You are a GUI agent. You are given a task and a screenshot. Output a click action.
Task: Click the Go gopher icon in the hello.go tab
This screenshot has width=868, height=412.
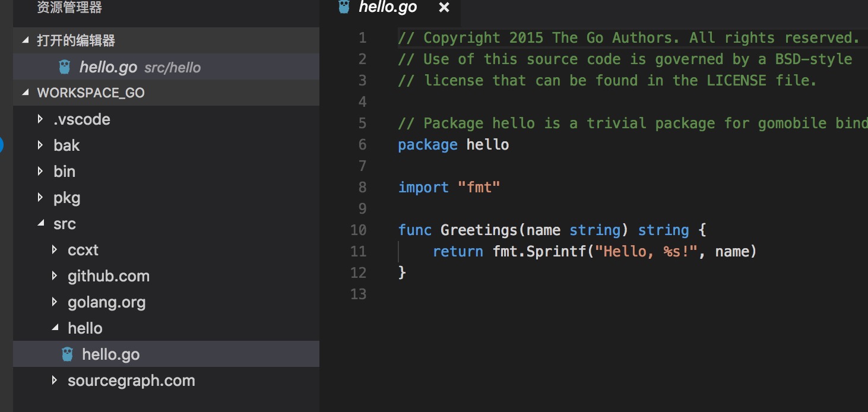[x=344, y=7]
